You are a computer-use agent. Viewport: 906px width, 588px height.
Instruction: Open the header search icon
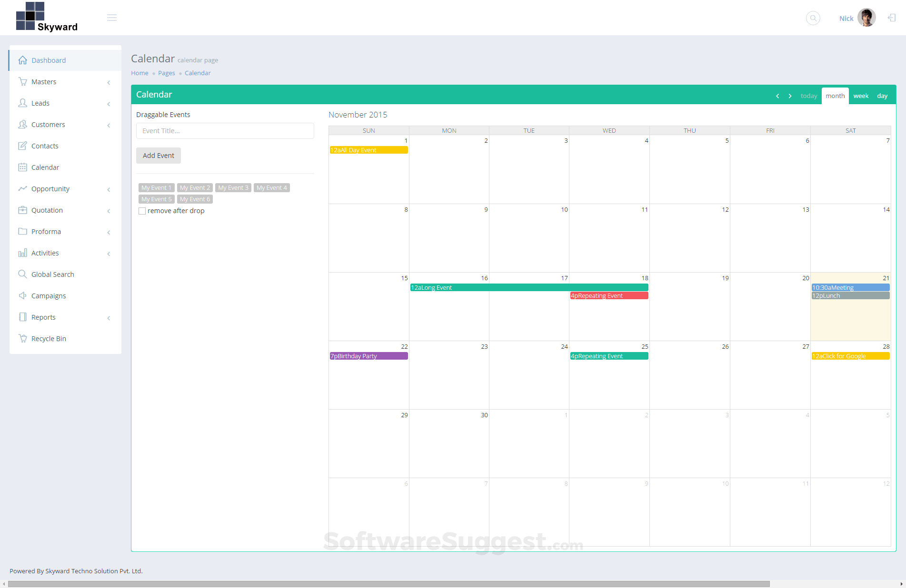click(813, 18)
